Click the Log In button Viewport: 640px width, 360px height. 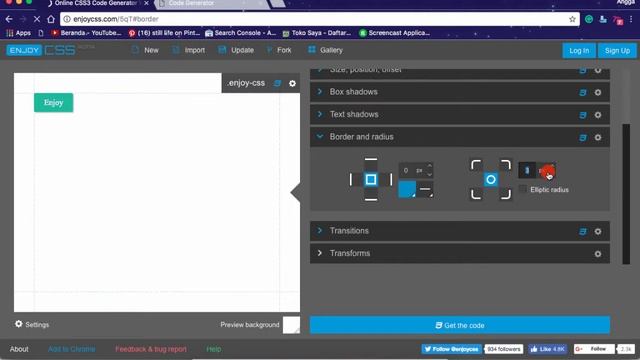coord(579,51)
